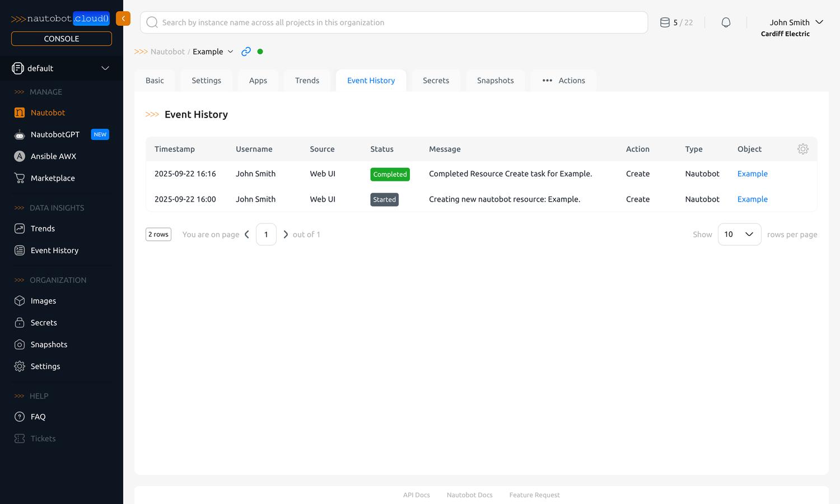Open the table column settings gear
840x504 pixels.
(x=802, y=148)
